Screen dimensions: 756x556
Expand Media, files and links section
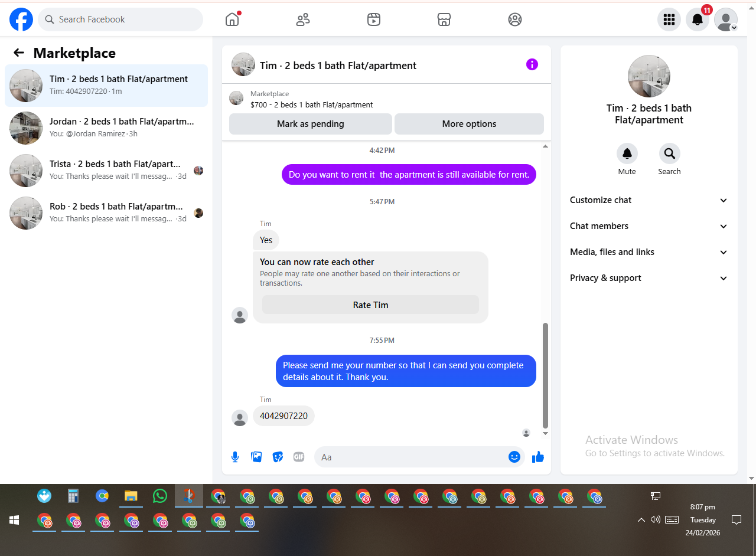pos(649,252)
